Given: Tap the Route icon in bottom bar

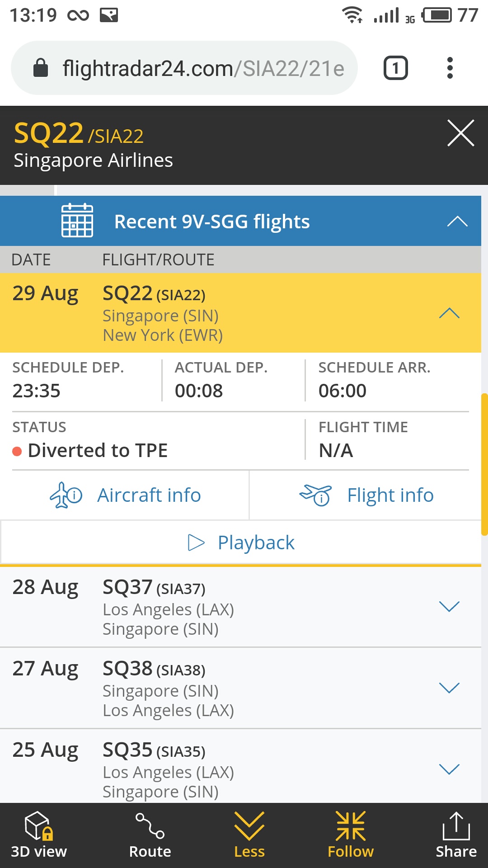Looking at the screenshot, I should coord(150,826).
